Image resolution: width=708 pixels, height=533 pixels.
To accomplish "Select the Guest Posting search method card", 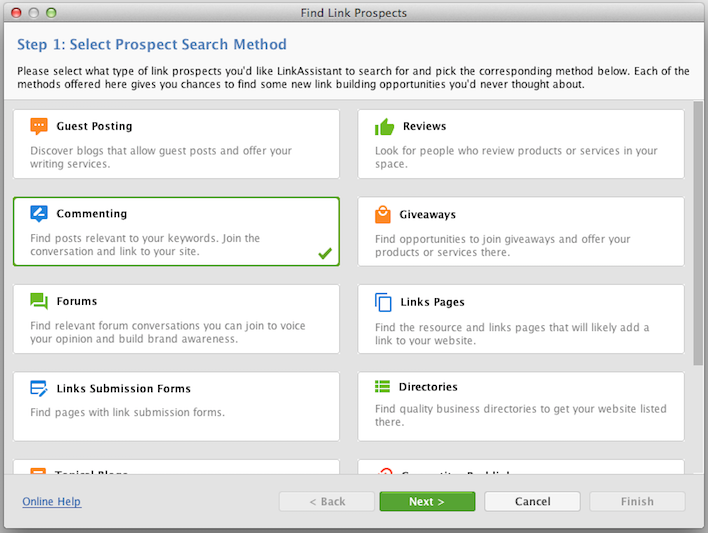I will [176, 144].
